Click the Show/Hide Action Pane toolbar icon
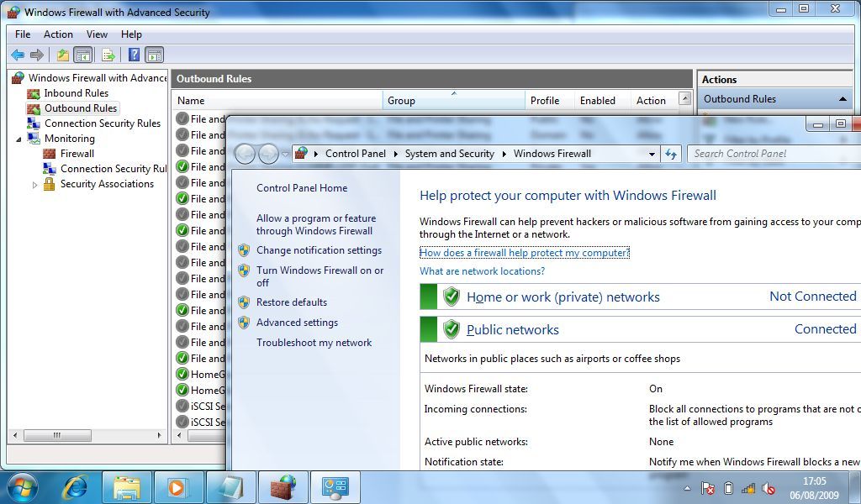The image size is (861, 504). (x=155, y=55)
